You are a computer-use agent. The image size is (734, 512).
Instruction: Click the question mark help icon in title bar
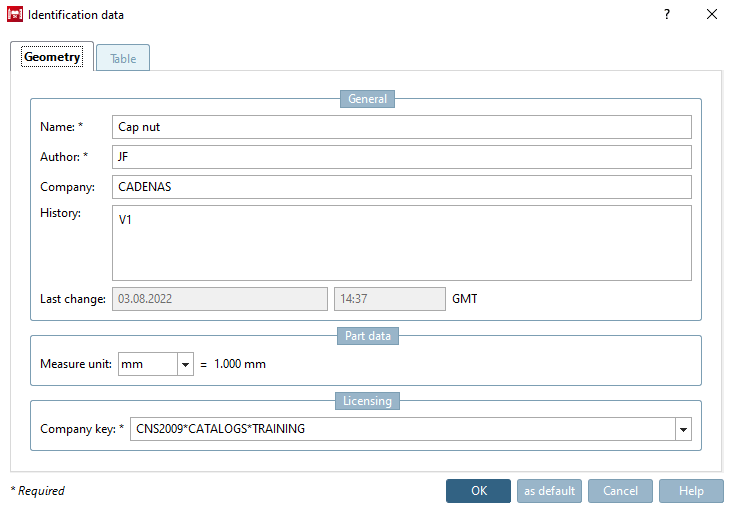667,15
